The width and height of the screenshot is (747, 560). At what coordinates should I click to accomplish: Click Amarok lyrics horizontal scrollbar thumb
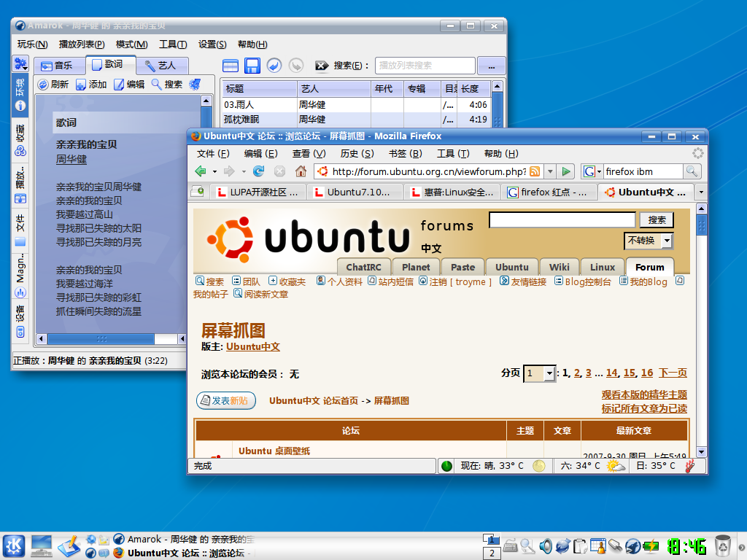coord(101,339)
